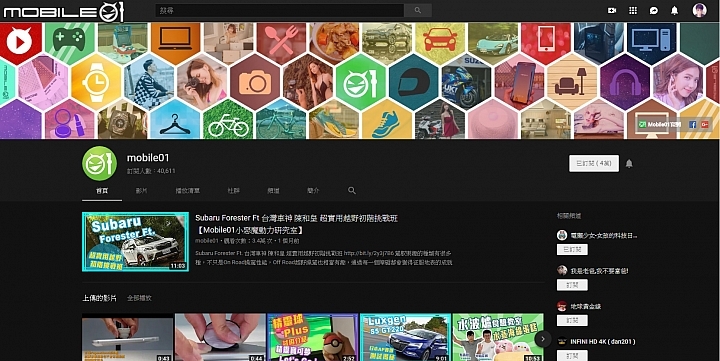Viewport: 720px width, 361px height.
Task: Click the 我是老爸 channel avatar
Action: [x=562, y=271]
